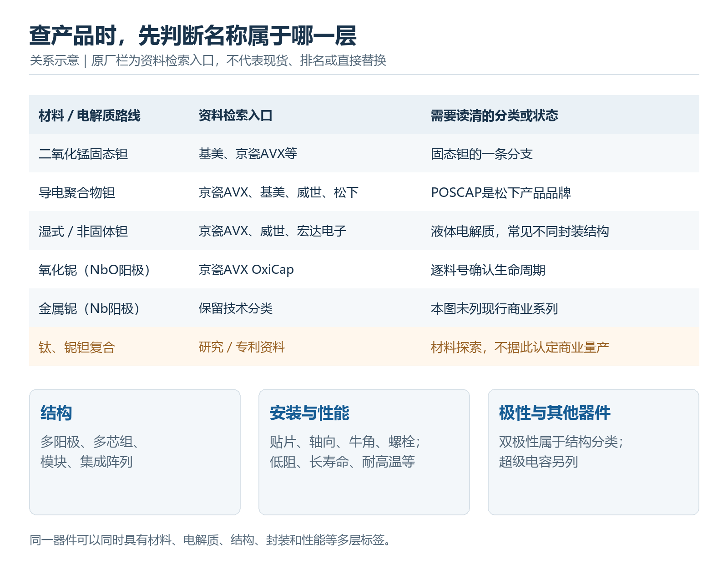Select the highlighted cell 钛、铌钽复合
Screen dimensions: 728x564
point(77,347)
